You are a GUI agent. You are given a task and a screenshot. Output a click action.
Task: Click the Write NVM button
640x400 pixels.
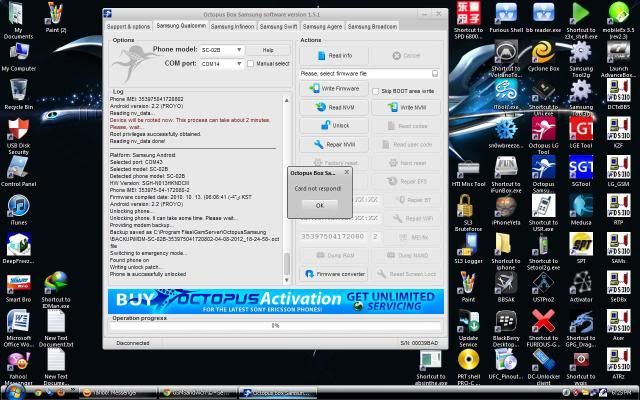pos(406,107)
